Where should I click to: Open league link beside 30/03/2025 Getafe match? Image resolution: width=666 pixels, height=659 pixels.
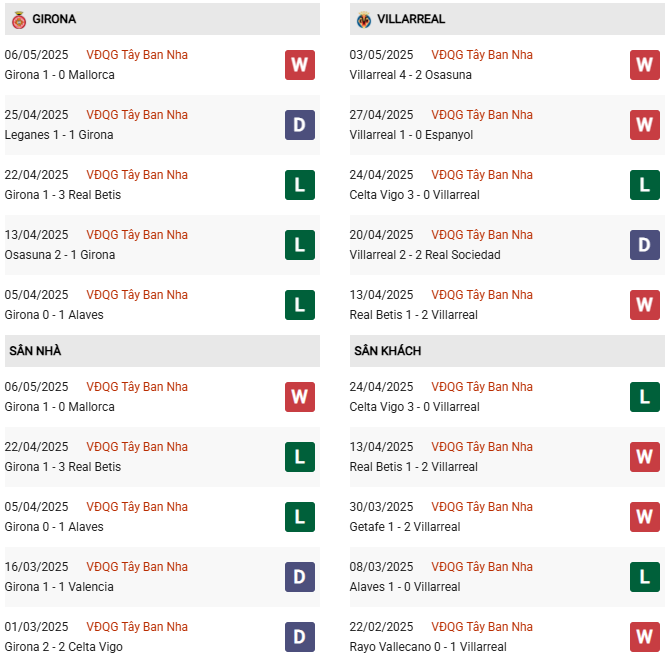pyautogui.click(x=482, y=507)
